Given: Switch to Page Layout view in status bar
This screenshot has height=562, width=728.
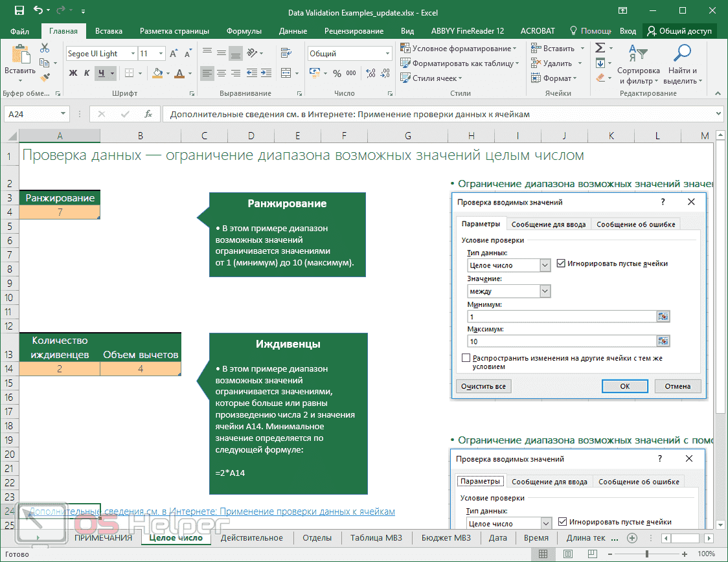Looking at the screenshot, I should point(567,554).
